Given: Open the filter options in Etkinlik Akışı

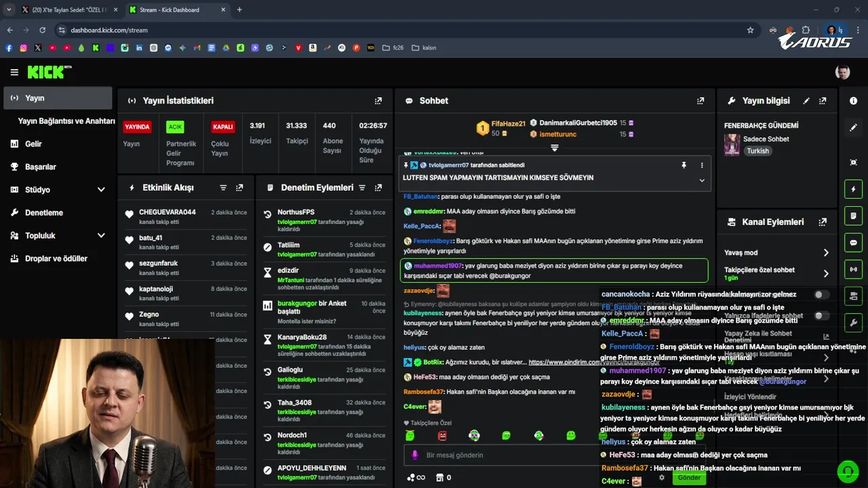Looking at the screenshot, I should (x=223, y=188).
